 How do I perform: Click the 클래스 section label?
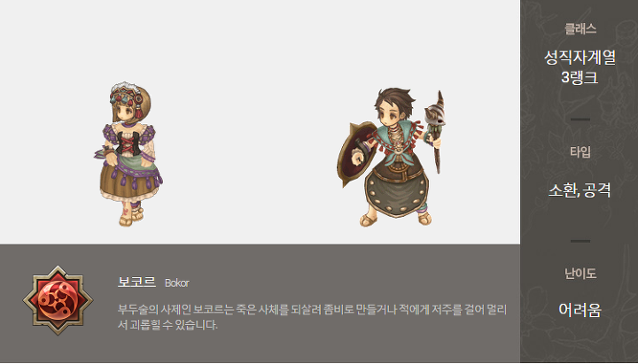tap(580, 28)
